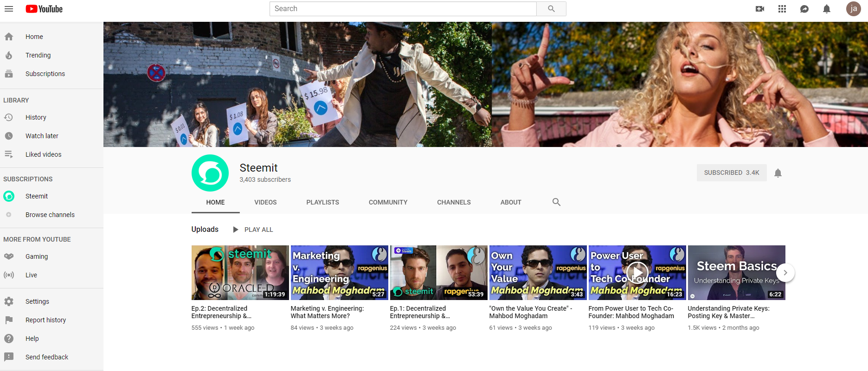Open the messages share icon

(x=804, y=9)
